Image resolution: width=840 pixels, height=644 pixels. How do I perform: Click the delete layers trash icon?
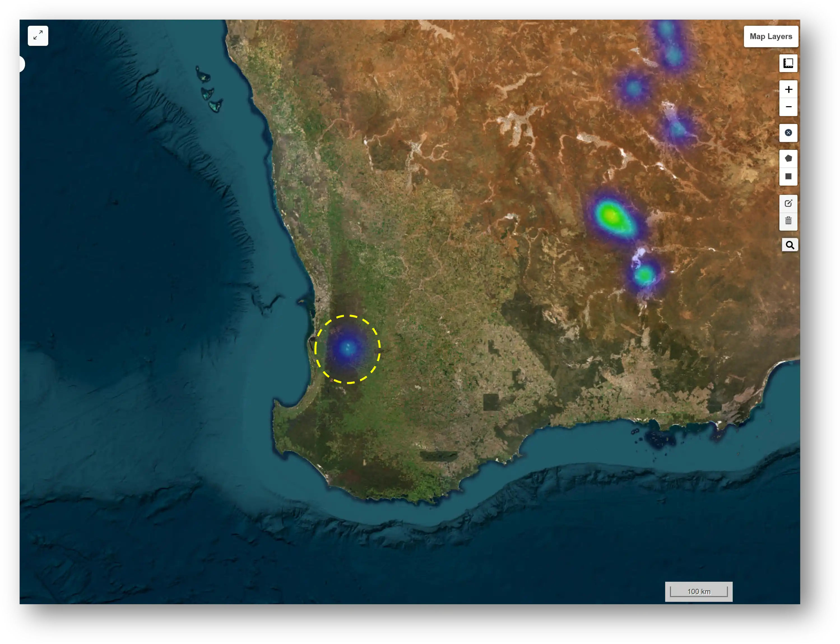[788, 221]
